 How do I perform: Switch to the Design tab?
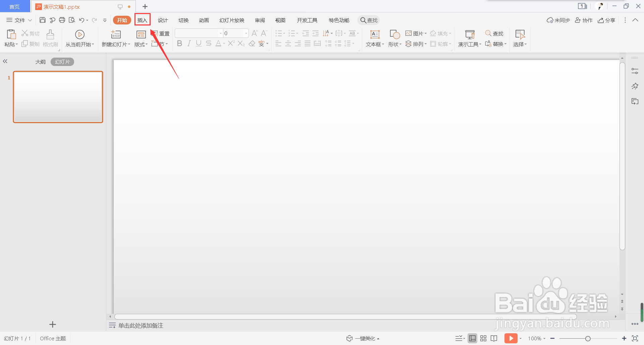coord(163,20)
